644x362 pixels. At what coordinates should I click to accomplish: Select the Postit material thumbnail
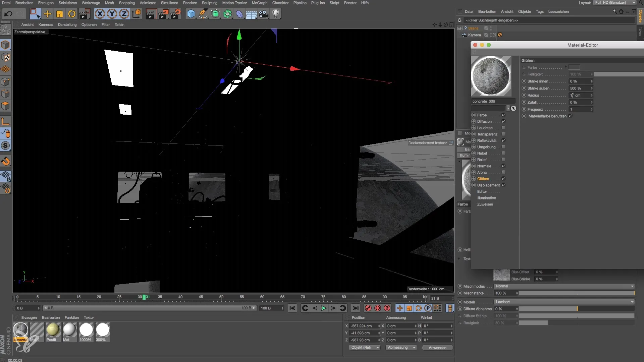53,330
